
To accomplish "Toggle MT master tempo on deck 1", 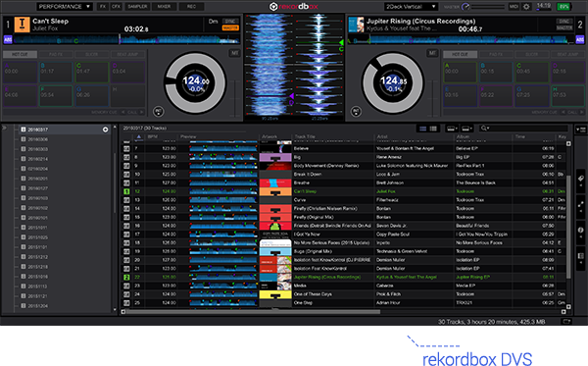I will pos(235,53).
